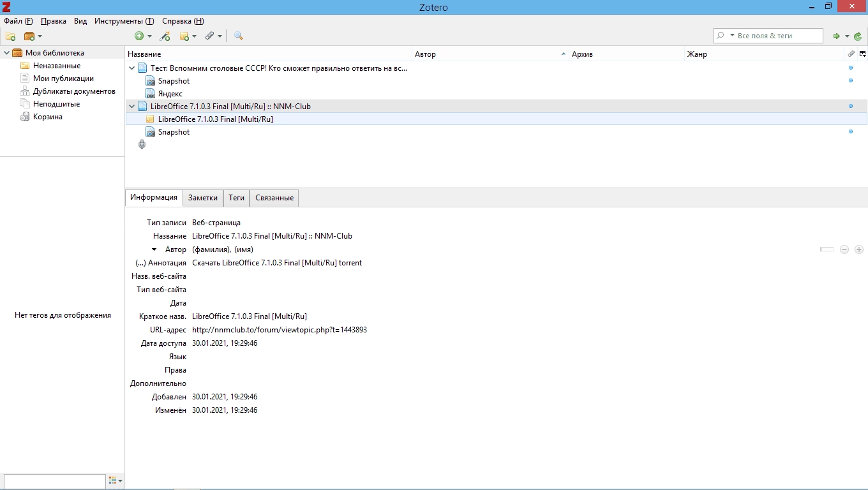
Task: Click the paperclip attachments column header
Action: point(851,54)
